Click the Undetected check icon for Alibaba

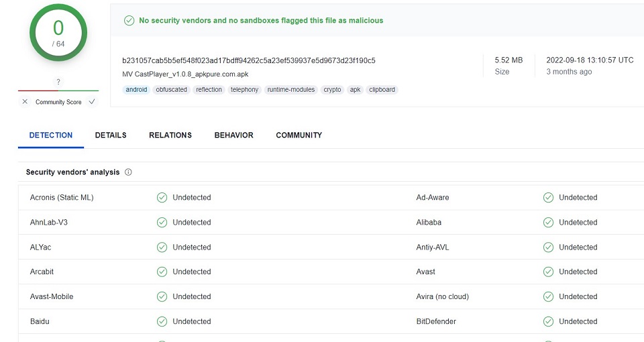click(548, 223)
